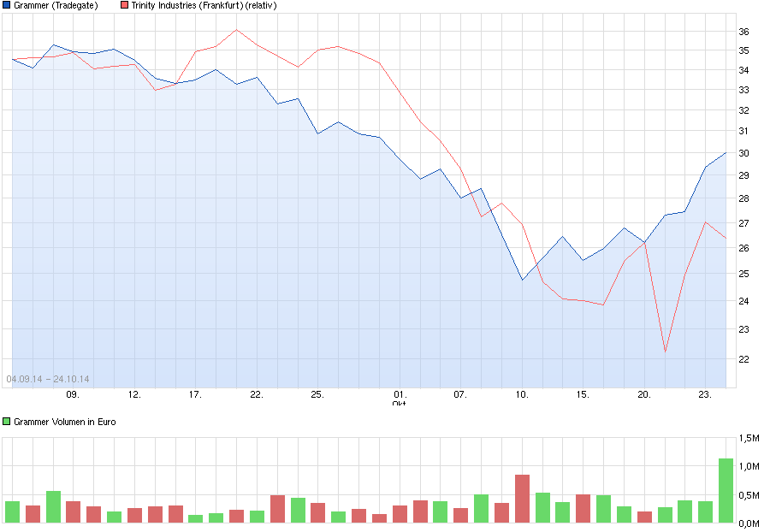Click the 25. date axis label
This screenshot has height=532, width=776.
point(317,394)
